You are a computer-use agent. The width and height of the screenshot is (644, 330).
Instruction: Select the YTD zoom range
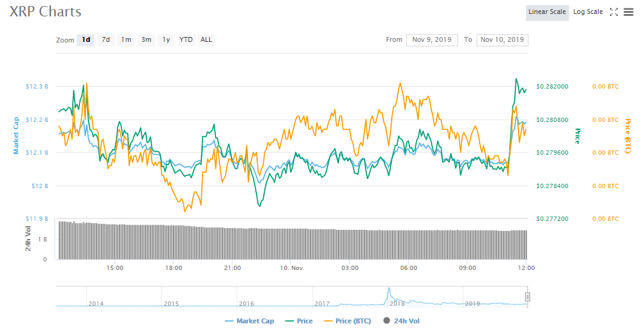pyautogui.click(x=186, y=40)
